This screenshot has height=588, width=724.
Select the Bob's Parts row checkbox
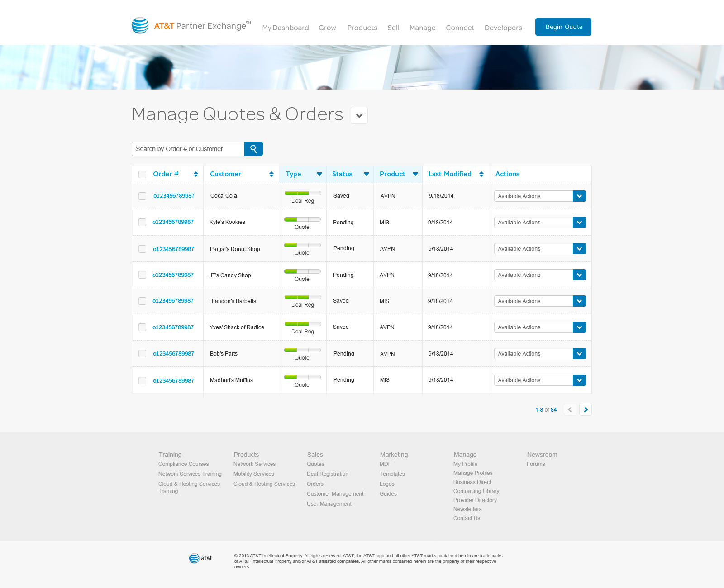[143, 354]
